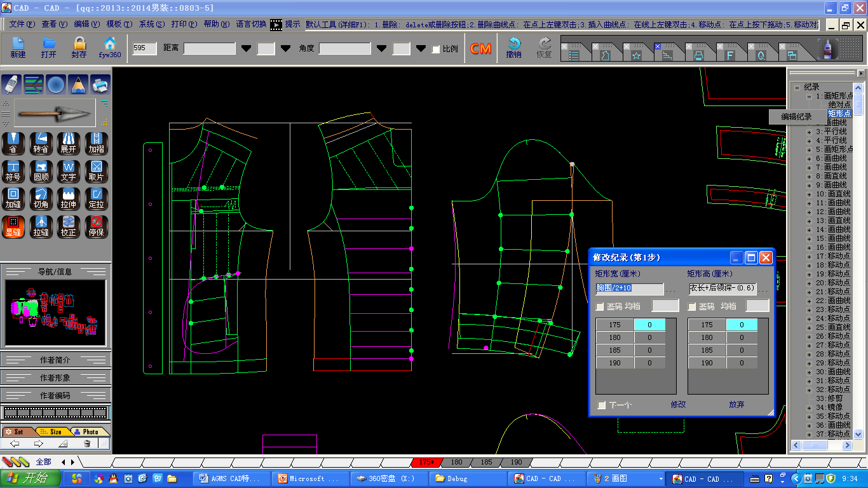This screenshot has width=868, height=488.
Task: Click the 封存 archive button
Action: coord(79,48)
